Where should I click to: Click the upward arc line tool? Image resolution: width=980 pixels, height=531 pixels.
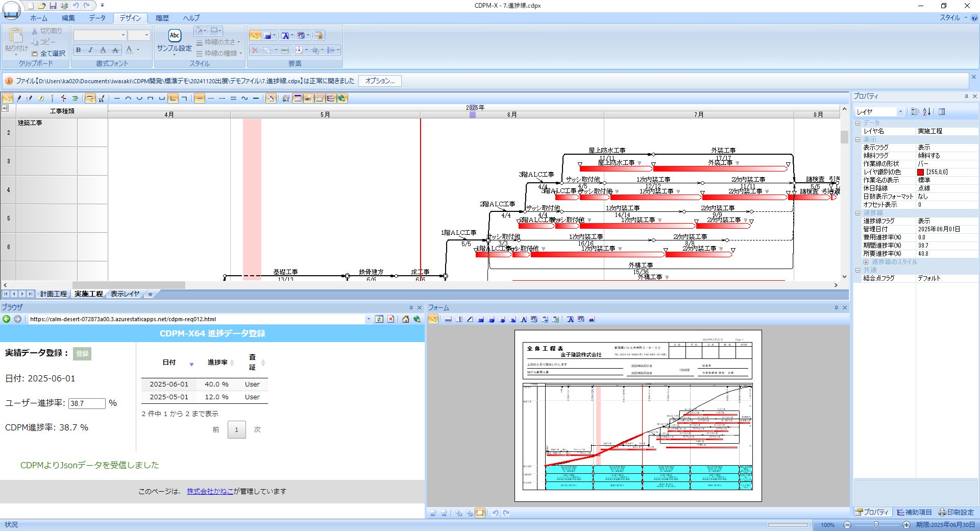tap(128, 99)
